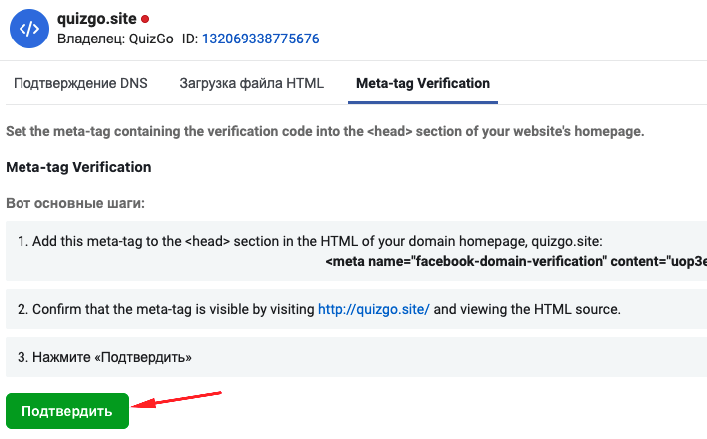Click step 2 text about viewing HTML source
Screen dimensions: 707x439
[x=527, y=309]
